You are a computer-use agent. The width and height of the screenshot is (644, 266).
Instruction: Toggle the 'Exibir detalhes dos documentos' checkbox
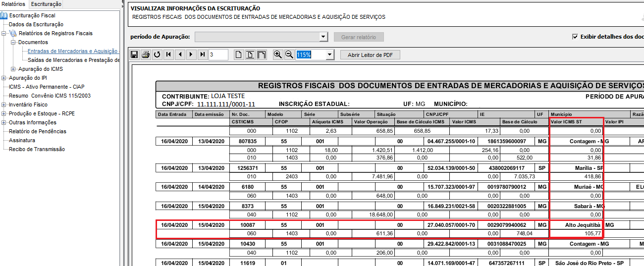pos(575,37)
